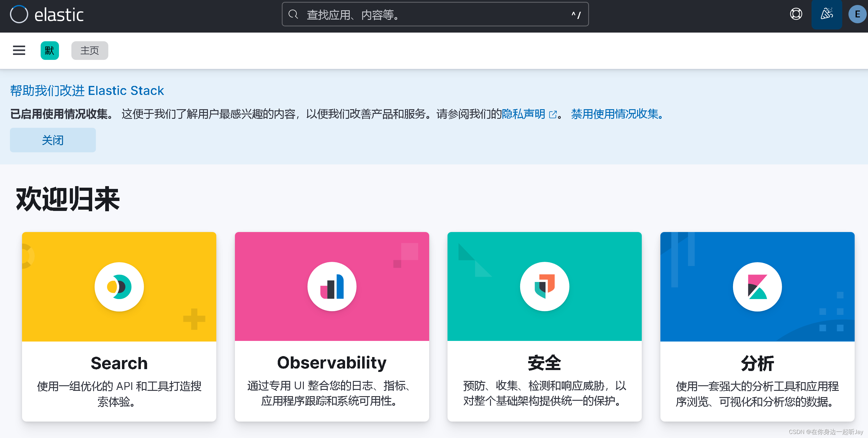
Task: Dismiss the notice with 关闭 button
Action: click(53, 140)
